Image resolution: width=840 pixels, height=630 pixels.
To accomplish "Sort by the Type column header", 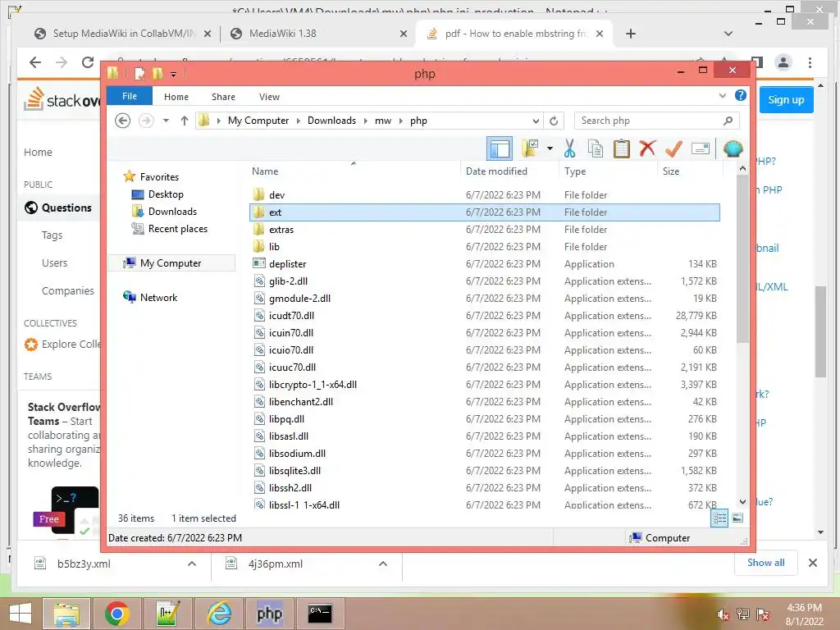I will click(x=575, y=171).
